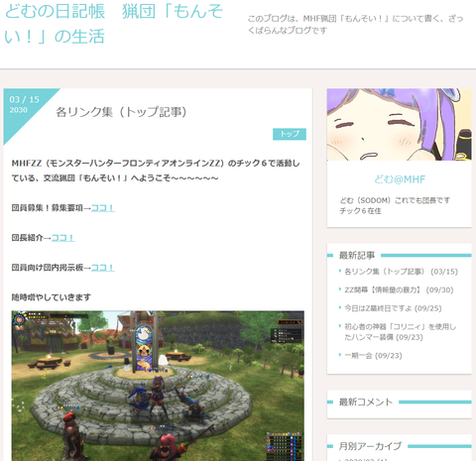Click the 月別アーカイブ section heading
The height and width of the screenshot is (461, 476).
coord(370,446)
